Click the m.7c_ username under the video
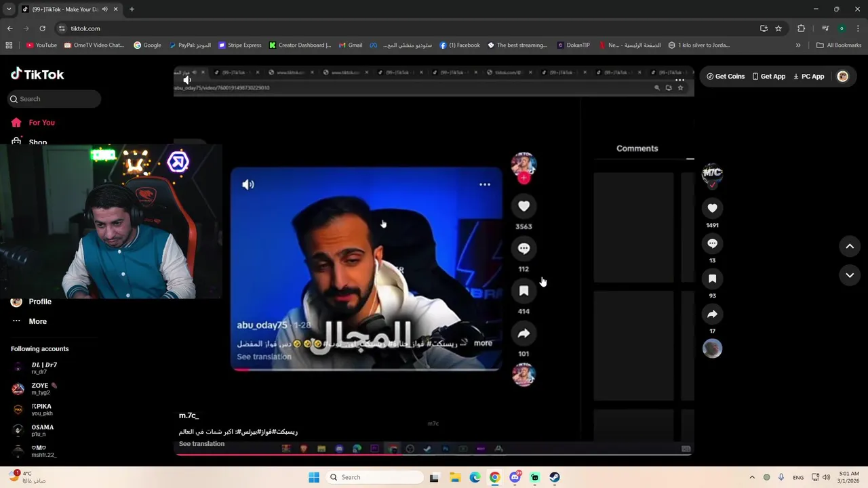This screenshot has height=488, width=868. click(x=189, y=415)
